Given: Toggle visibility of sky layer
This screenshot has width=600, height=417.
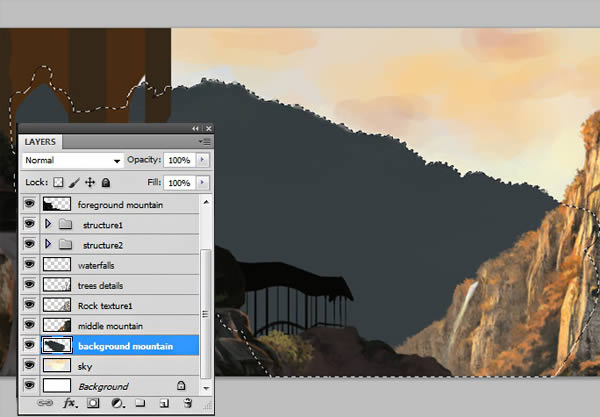Looking at the screenshot, I should pos(29,366).
